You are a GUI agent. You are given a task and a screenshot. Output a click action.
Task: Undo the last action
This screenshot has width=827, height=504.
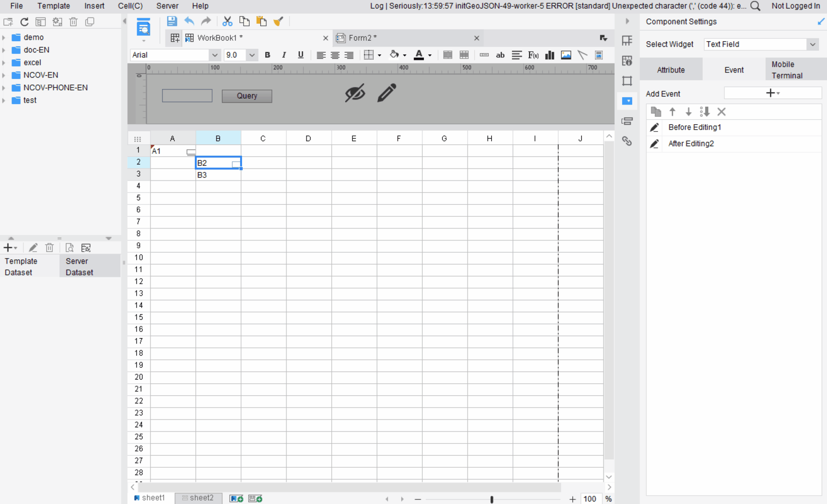(189, 21)
